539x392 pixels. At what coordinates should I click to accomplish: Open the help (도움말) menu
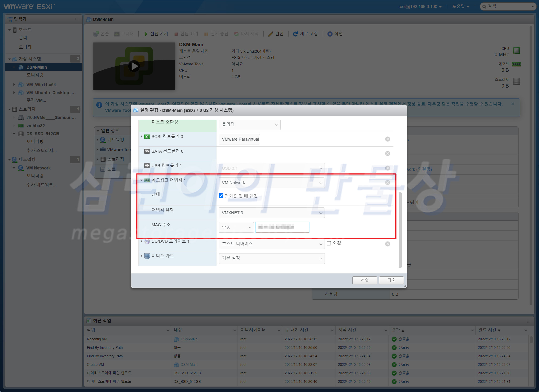[x=461, y=6]
